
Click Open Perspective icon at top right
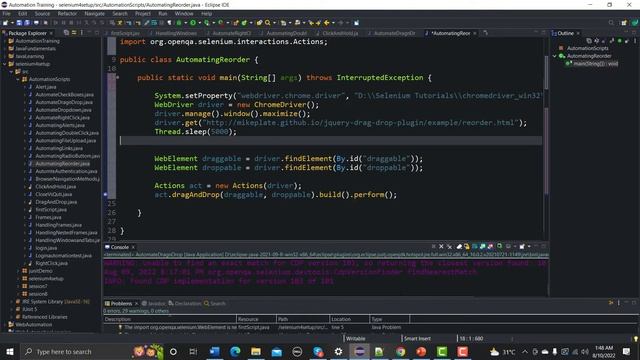pyautogui.click(x=624, y=23)
